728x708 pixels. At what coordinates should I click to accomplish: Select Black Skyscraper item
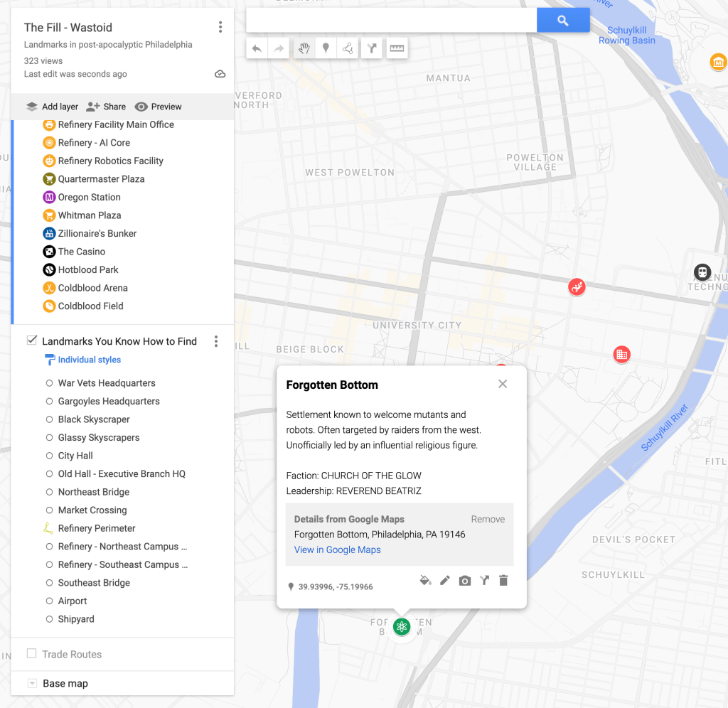point(94,419)
